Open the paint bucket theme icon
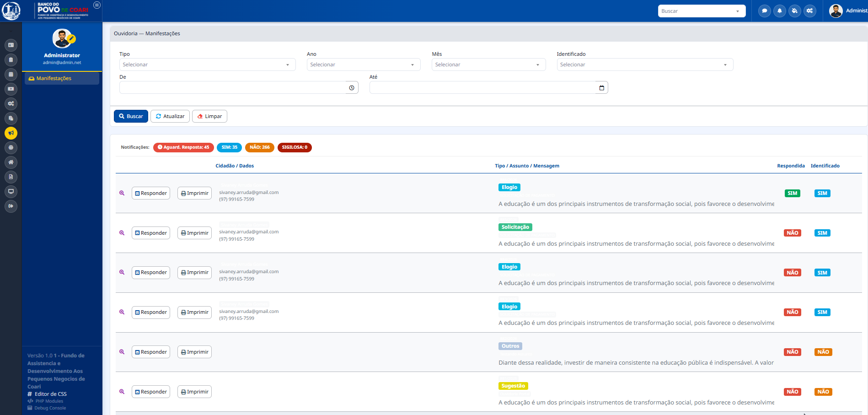Screen dimensions: 868x415 coord(794,11)
